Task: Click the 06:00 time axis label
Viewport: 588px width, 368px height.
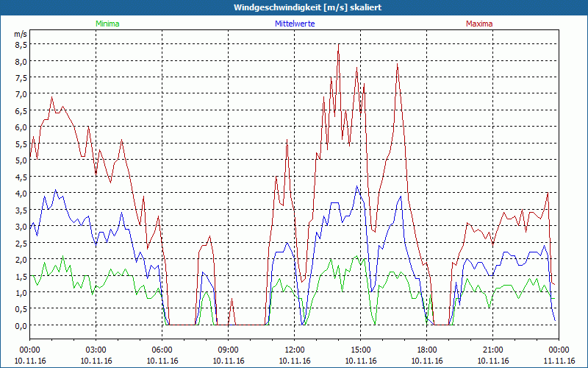Action: click(x=162, y=350)
